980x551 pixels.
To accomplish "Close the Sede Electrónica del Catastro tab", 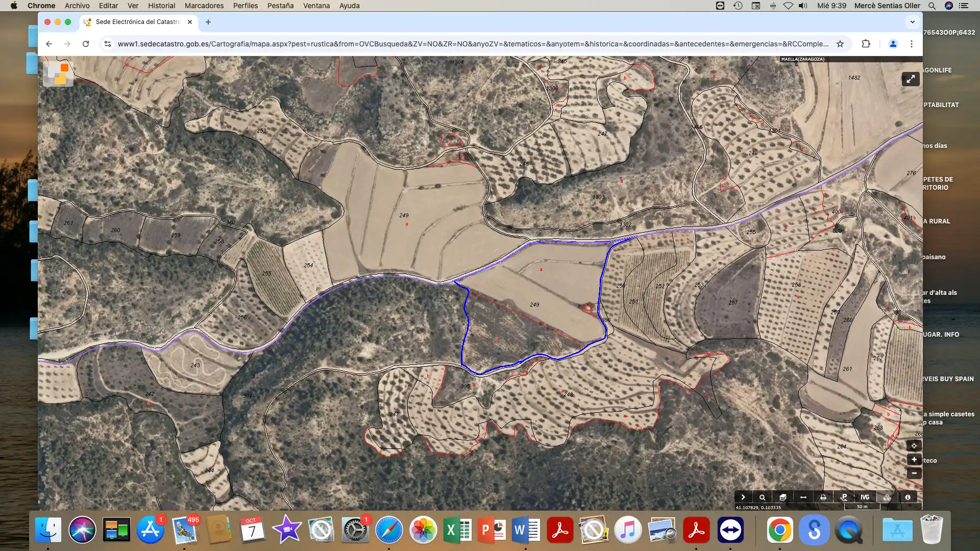I will 190,22.
